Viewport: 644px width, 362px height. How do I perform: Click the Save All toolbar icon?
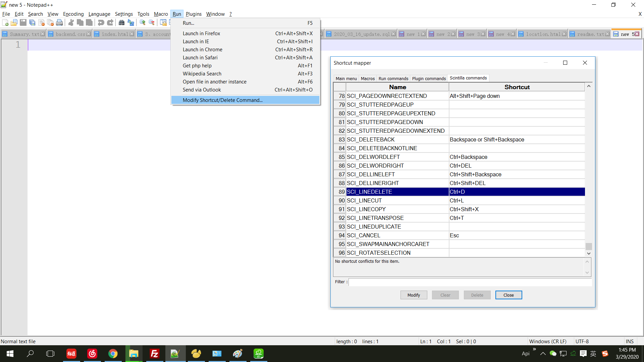pyautogui.click(x=32, y=23)
